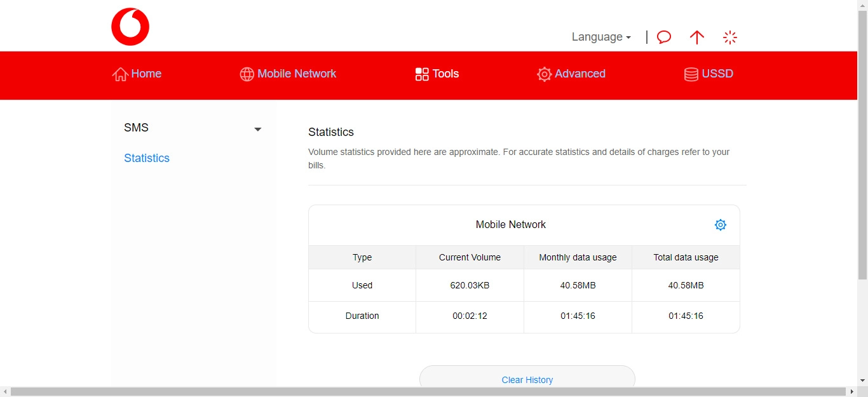The width and height of the screenshot is (868, 397).
Task: Select the gear icon beside Advanced
Action: point(544,74)
